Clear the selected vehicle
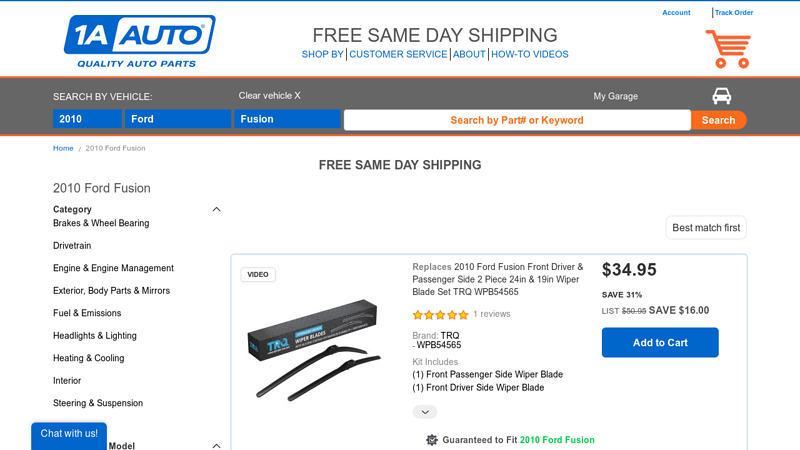The height and width of the screenshot is (450, 800). (x=269, y=96)
